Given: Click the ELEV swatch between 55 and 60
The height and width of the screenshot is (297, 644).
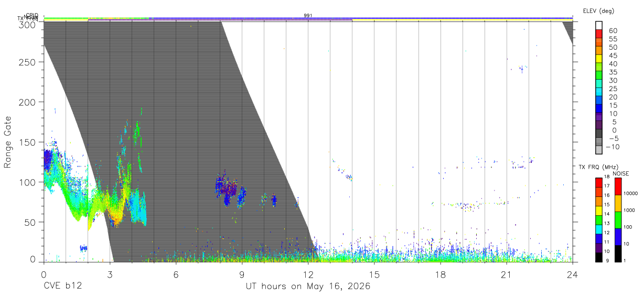Looking at the screenshot, I should 599,34.
